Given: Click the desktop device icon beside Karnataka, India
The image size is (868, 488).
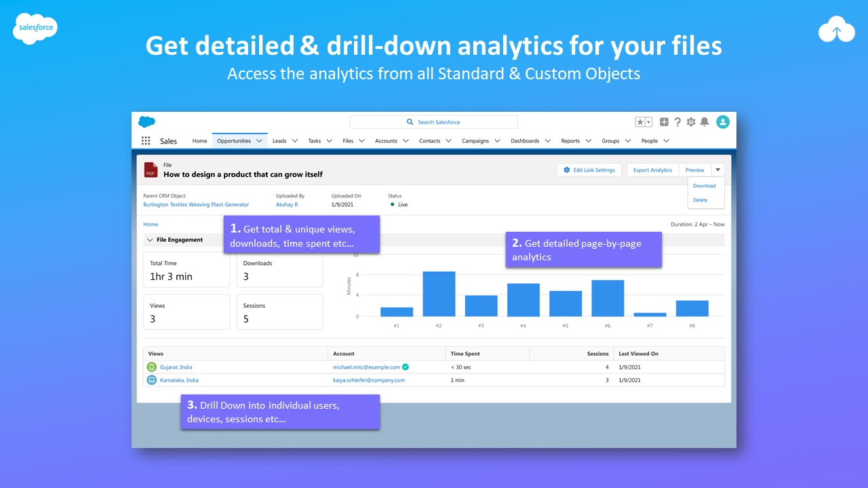Looking at the screenshot, I should [x=152, y=380].
